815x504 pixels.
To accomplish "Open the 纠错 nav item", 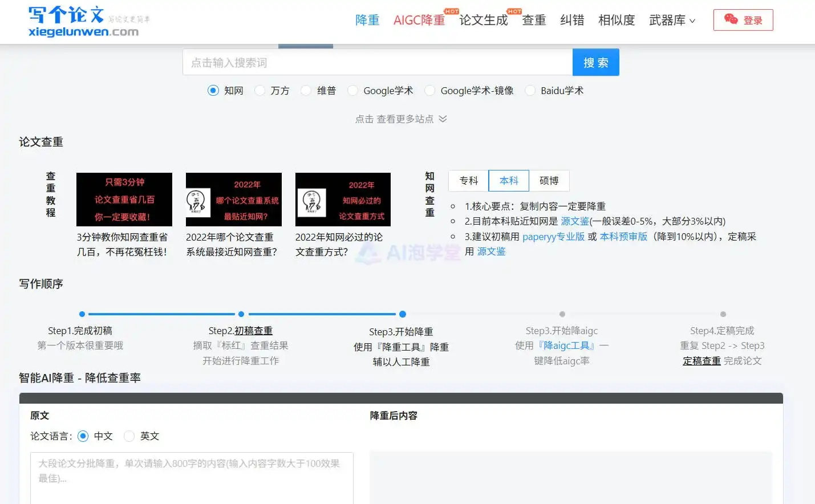I will 572,20.
